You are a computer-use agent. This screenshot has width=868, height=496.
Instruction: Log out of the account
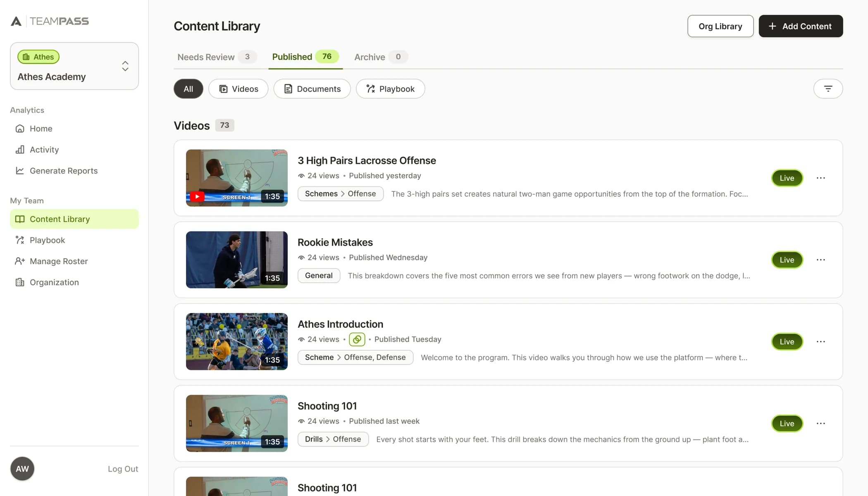(123, 469)
